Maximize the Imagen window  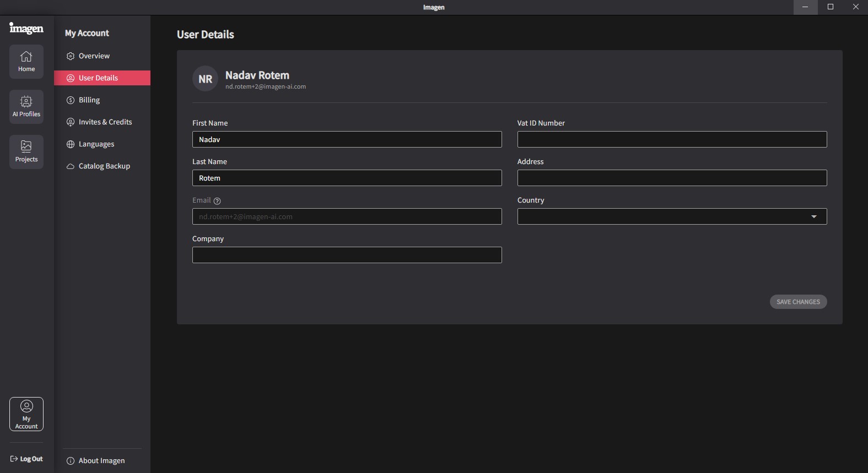pos(831,7)
